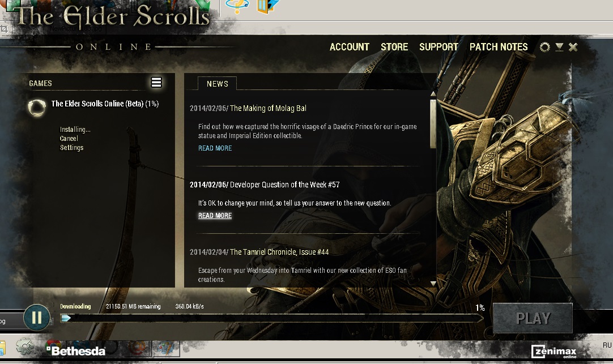Screen dimensions: 613x364
Task: Click the '21150.51 MB remaining' text
Action: click(x=133, y=306)
